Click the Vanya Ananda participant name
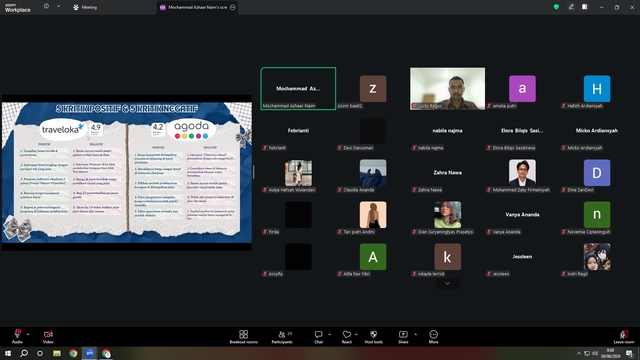640x360 pixels. (x=522, y=215)
